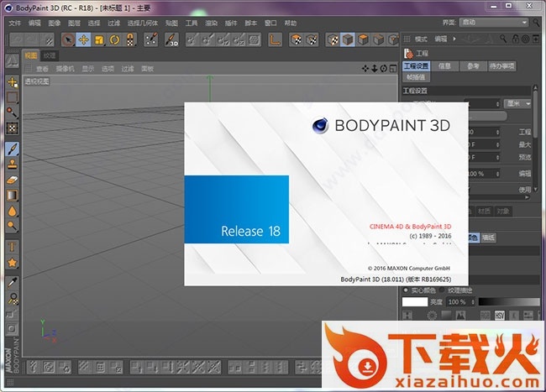
Task: Click the 3D paint brush icon
Action: [171, 40]
